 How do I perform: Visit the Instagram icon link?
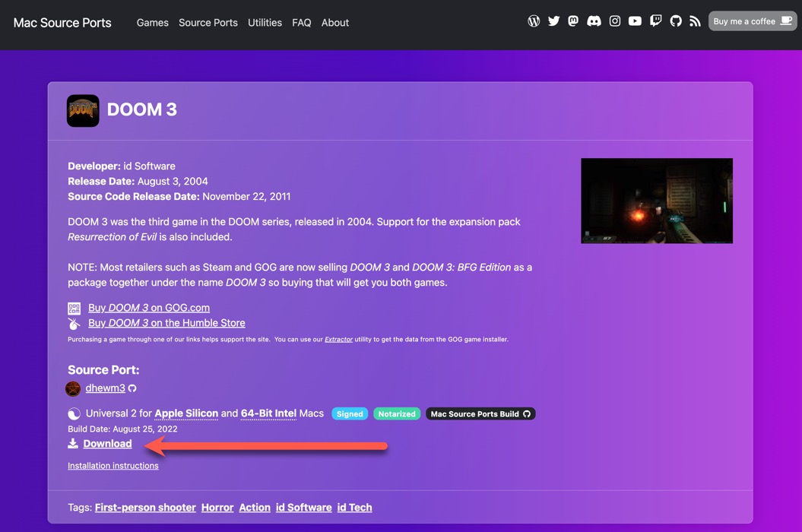[614, 21]
